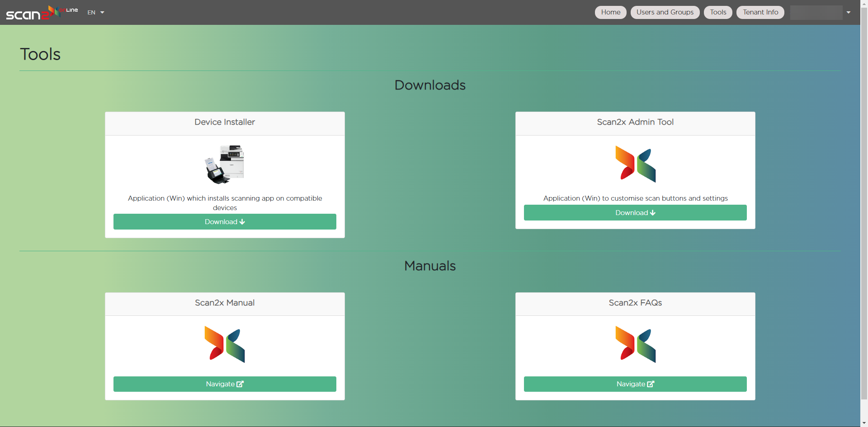Screen dimensions: 868x427
Task: Click the Device Installer scanner image
Action: [225, 164]
